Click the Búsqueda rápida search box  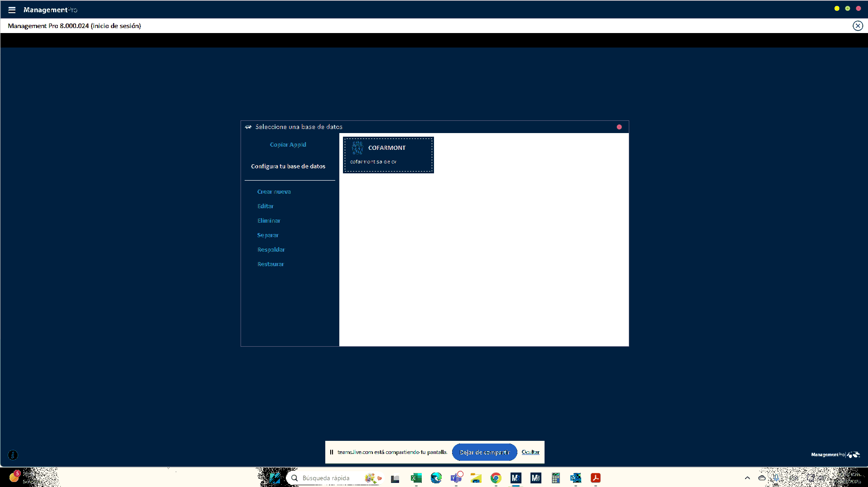point(335,478)
